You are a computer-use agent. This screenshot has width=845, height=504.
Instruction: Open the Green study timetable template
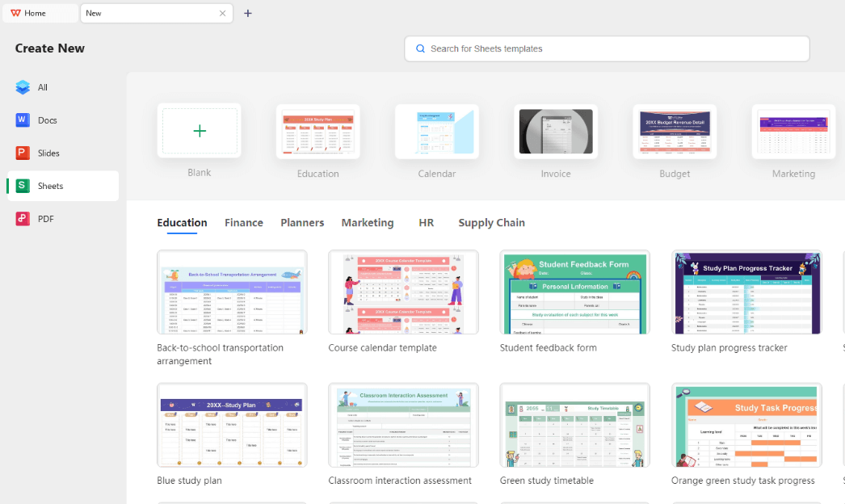click(574, 425)
